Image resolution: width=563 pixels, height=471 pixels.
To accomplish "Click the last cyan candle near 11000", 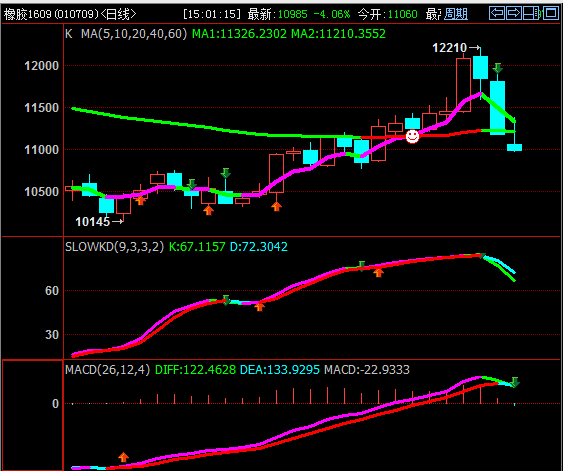I will (514, 147).
